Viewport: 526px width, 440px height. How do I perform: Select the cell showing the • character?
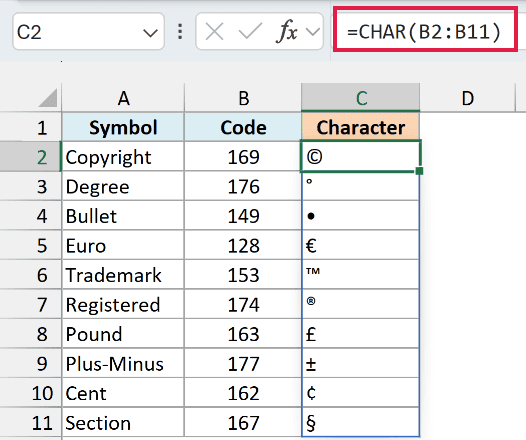[361, 216]
